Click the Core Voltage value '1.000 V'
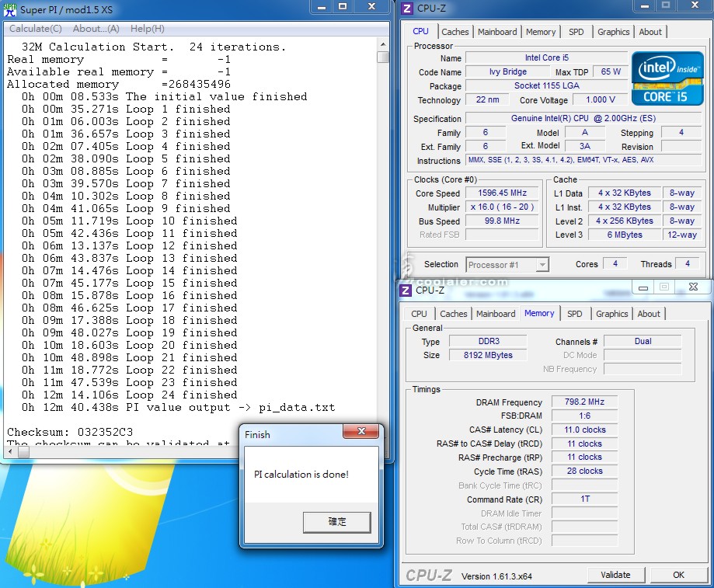The image size is (714, 588). pyautogui.click(x=600, y=99)
